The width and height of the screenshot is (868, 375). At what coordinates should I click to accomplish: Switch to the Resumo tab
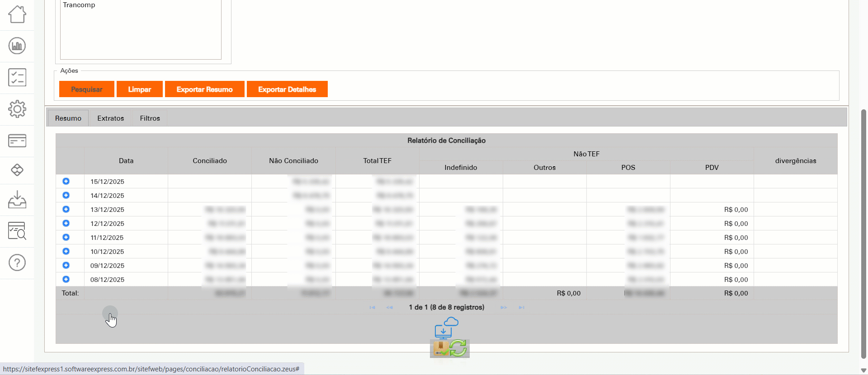(x=68, y=118)
